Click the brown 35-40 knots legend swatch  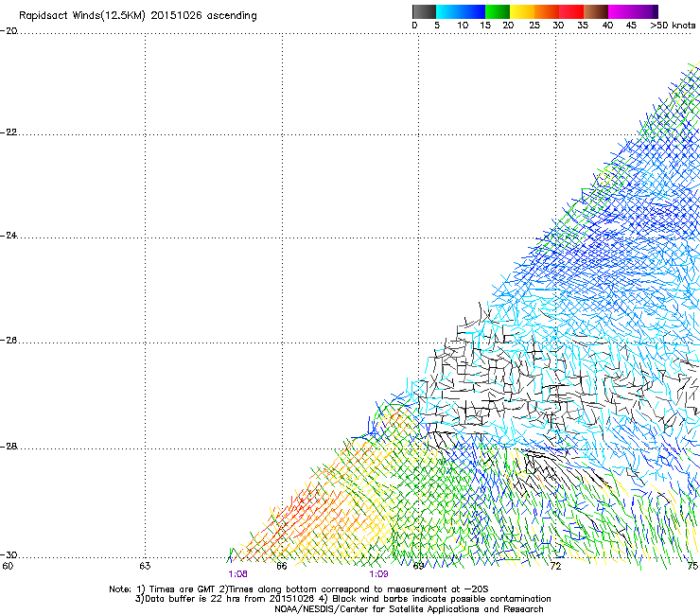pyautogui.click(x=596, y=11)
